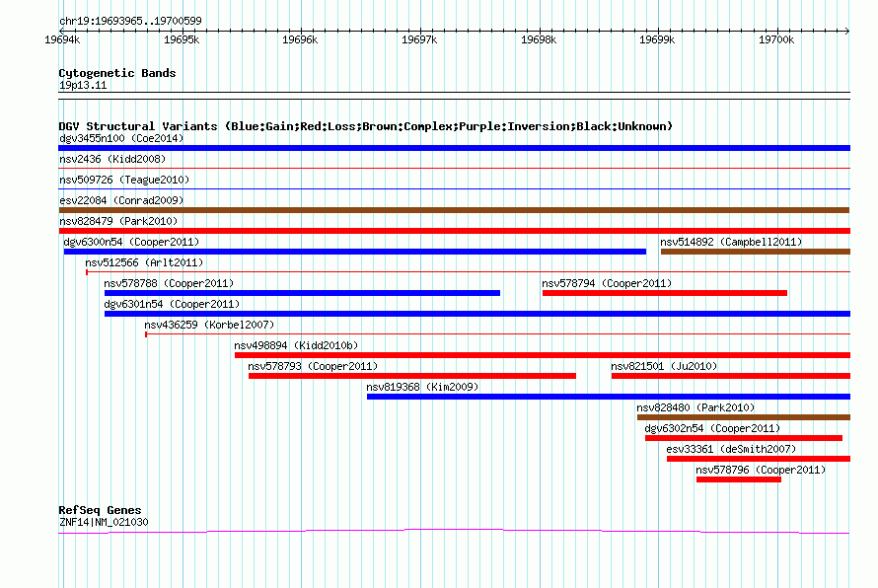Click the blue bar under dgv6301n54
The height and width of the screenshot is (588, 878).
[477, 314]
